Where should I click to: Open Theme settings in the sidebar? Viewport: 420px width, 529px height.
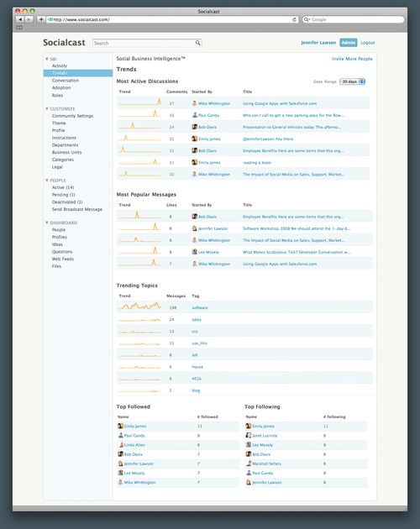tap(59, 123)
